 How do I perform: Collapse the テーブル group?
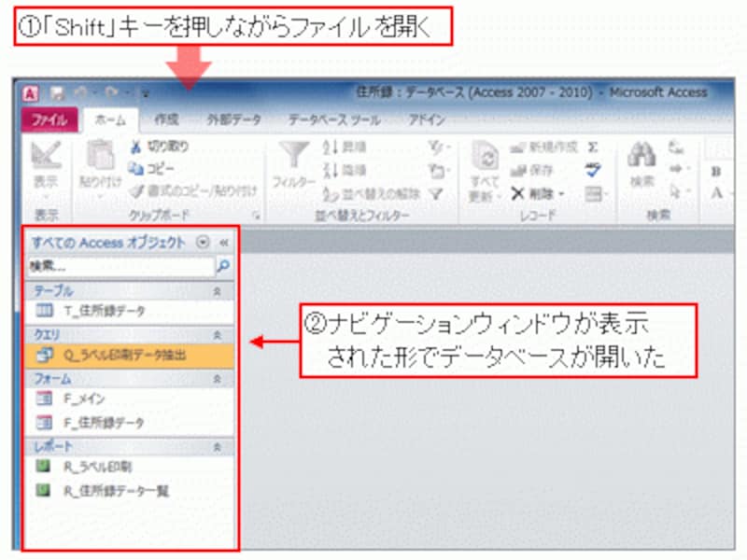click(218, 291)
